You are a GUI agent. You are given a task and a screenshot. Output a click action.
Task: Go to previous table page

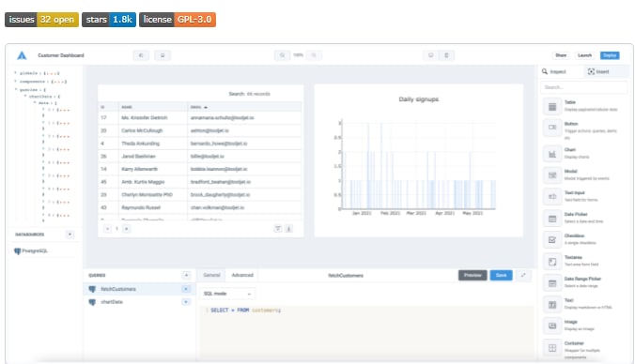point(107,229)
